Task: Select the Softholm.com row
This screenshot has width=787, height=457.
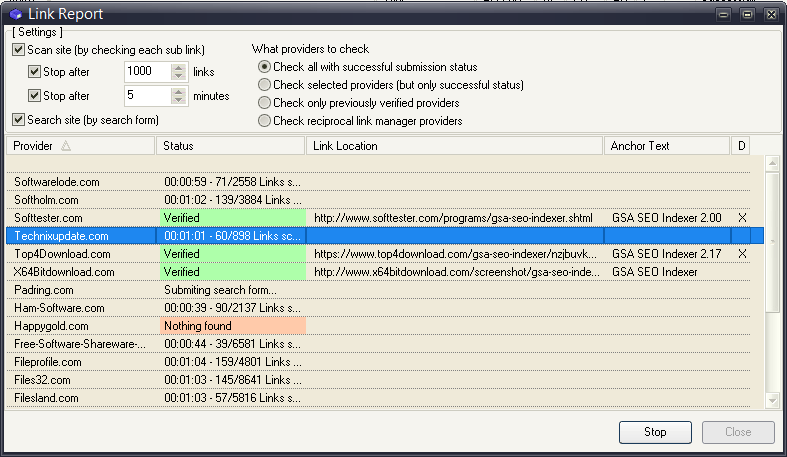Action: [x=378, y=200]
